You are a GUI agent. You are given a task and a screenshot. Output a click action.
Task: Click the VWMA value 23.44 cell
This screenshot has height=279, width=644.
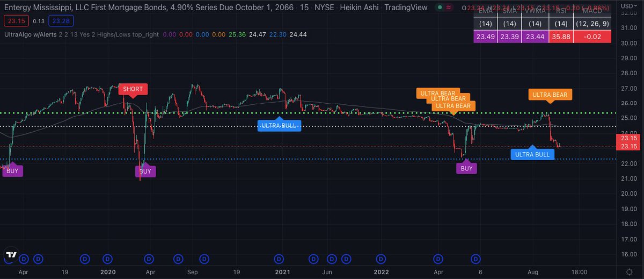535,37
